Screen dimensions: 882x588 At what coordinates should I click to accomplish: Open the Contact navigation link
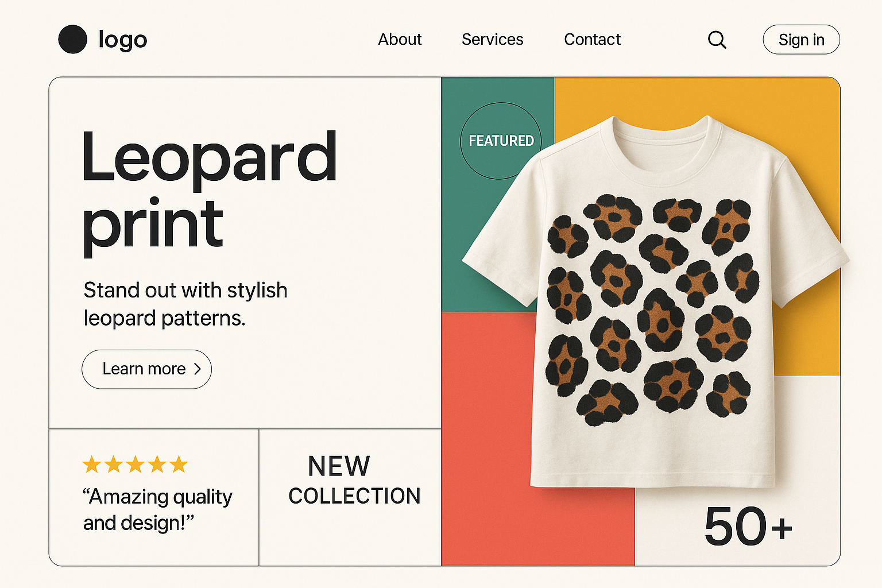click(x=592, y=40)
